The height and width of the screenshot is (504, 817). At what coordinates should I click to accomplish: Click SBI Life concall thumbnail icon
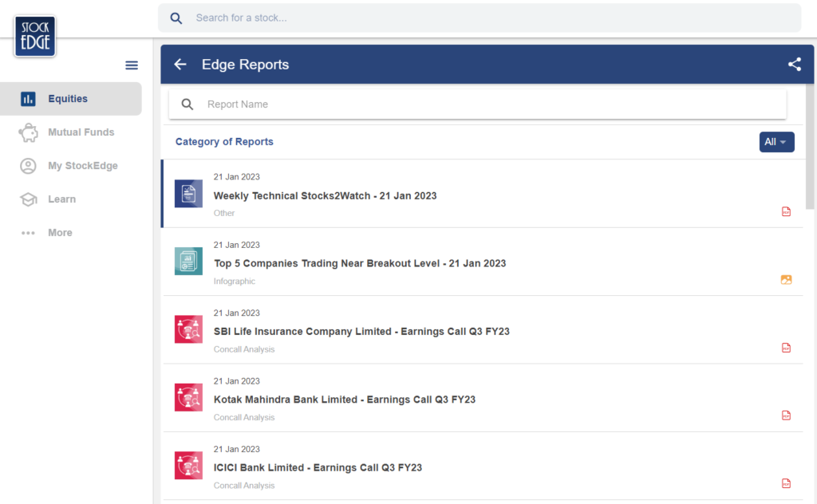point(188,329)
